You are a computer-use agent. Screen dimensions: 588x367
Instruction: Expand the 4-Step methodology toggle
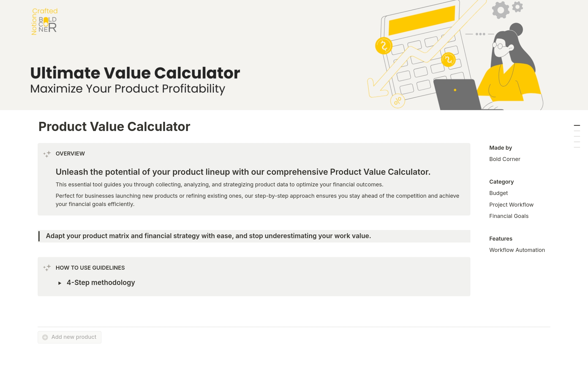point(101,283)
